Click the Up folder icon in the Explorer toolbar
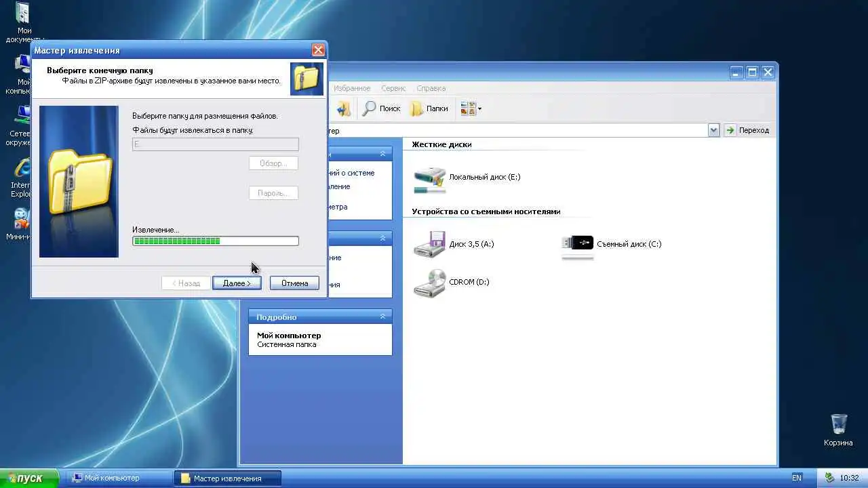This screenshot has height=488, width=868. tap(344, 108)
